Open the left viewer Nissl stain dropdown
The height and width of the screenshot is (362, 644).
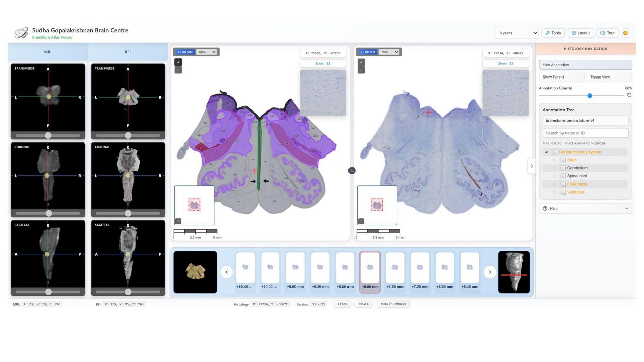(207, 52)
